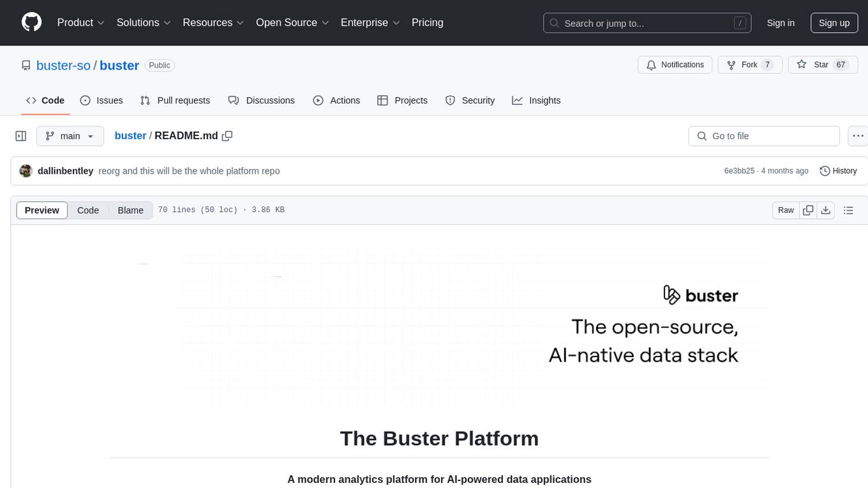
Task: Click the buster breadcrumb folder link
Action: pos(130,136)
